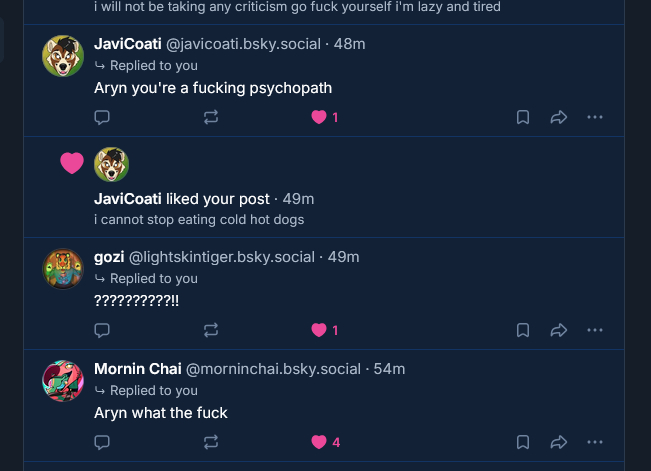Reply to JaviCoati's psychopath post
651x471 pixels.
tap(102, 117)
